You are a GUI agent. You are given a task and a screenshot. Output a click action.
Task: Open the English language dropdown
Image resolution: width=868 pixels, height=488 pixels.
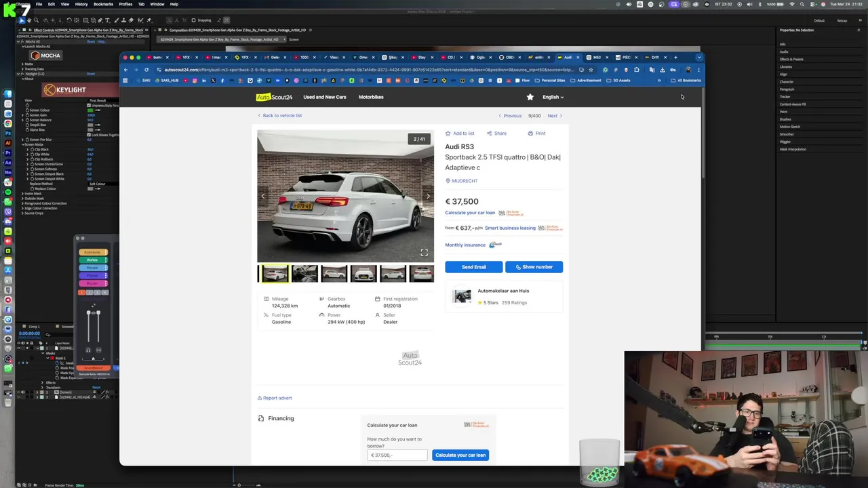click(553, 97)
